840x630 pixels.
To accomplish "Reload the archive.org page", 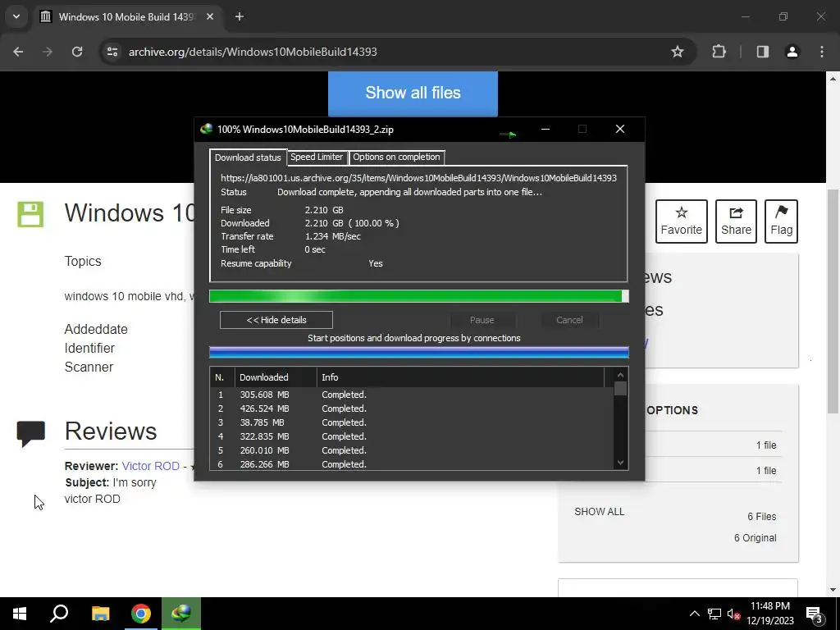I will coord(77,52).
